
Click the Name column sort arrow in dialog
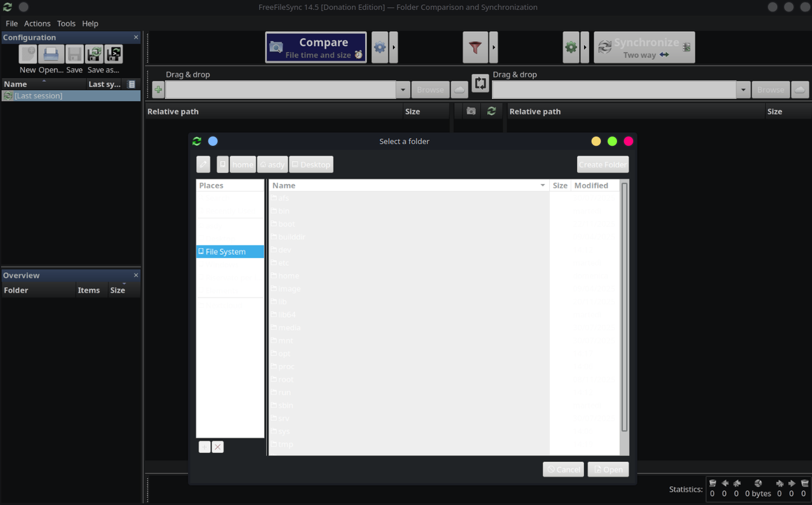[x=543, y=185]
